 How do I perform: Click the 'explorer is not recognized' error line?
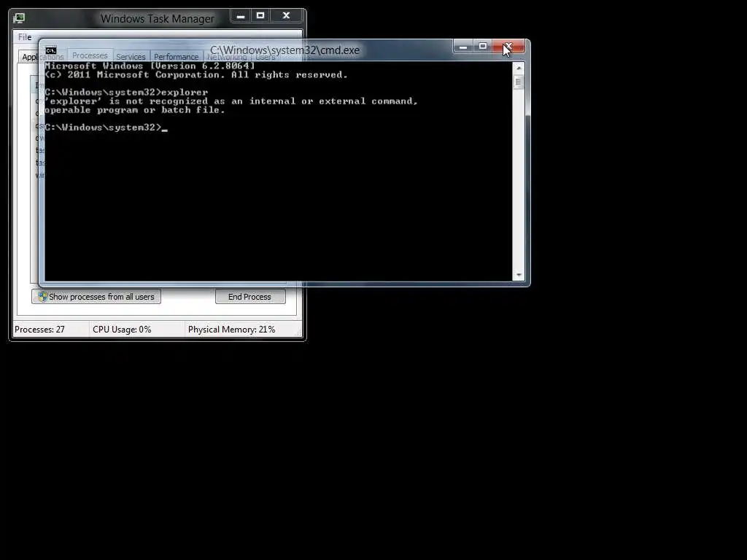(231, 101)
